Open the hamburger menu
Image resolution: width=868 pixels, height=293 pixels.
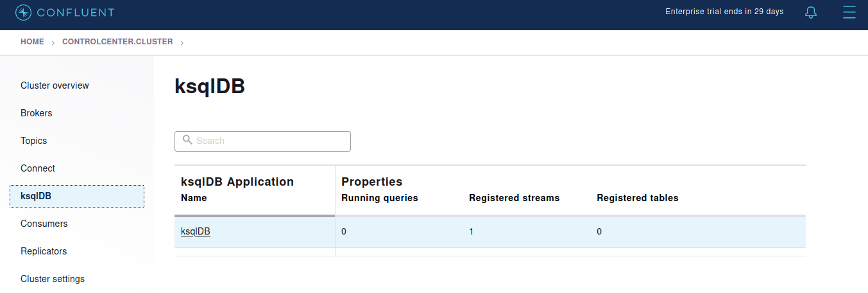pos(849,12)
